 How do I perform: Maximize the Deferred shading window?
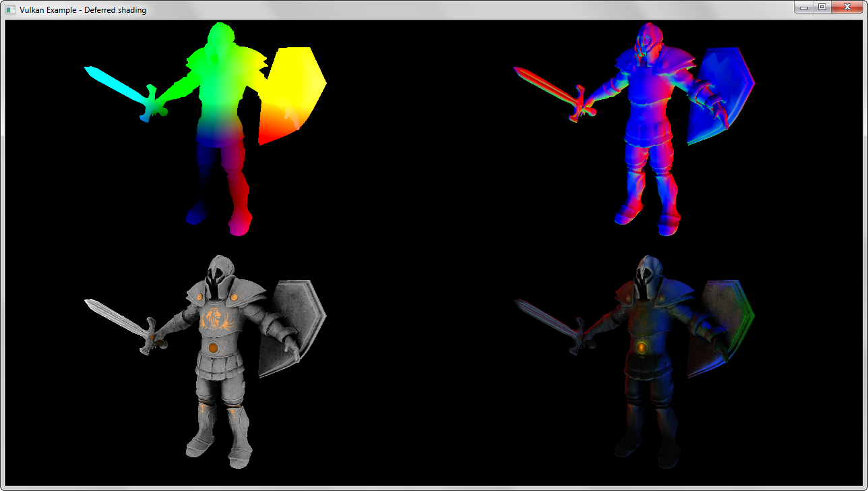821,7
